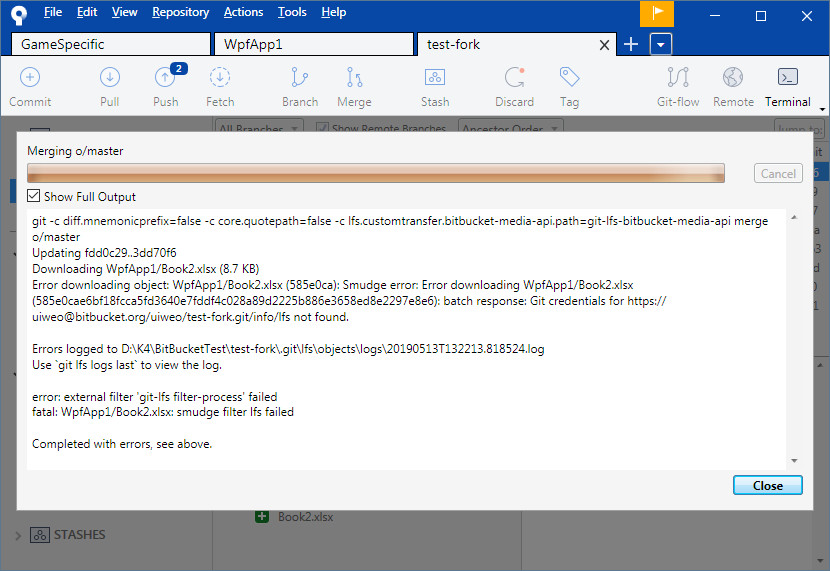Click the Cancel button beside progress bar
This screenshot has height=571, width=830.
pos(778,174)
